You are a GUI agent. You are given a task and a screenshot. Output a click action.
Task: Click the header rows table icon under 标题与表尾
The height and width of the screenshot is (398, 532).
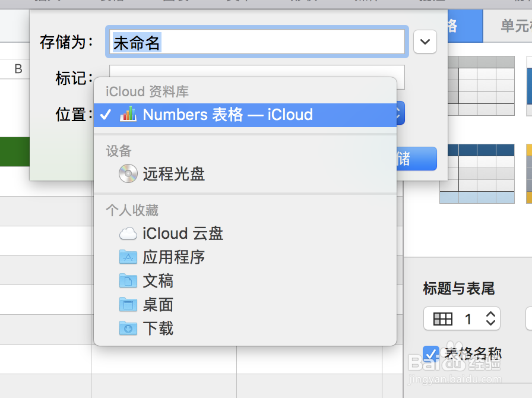coord(443,319)
